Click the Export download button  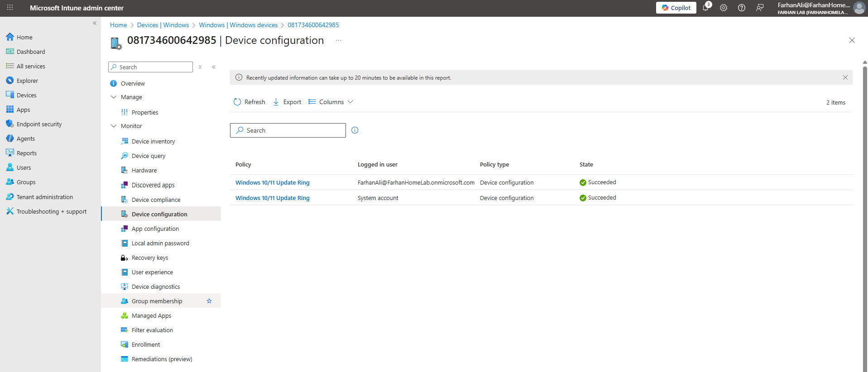287,102
